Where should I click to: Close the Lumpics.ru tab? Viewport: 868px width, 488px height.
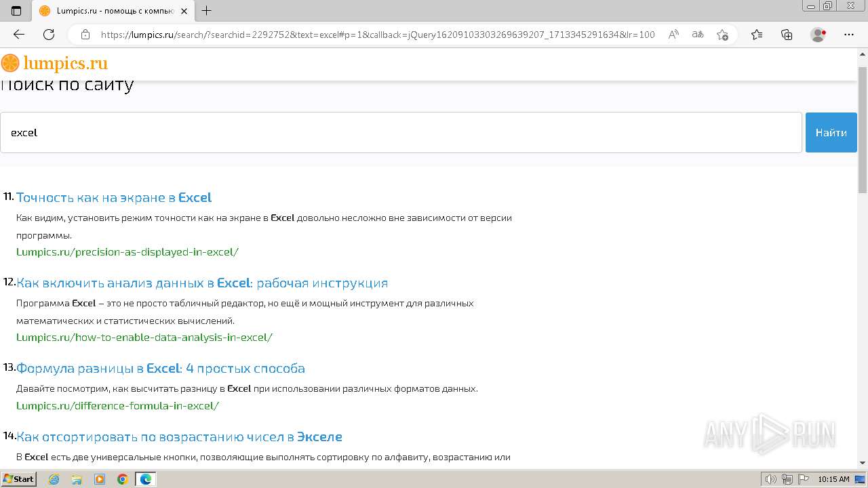coord(184,11)
